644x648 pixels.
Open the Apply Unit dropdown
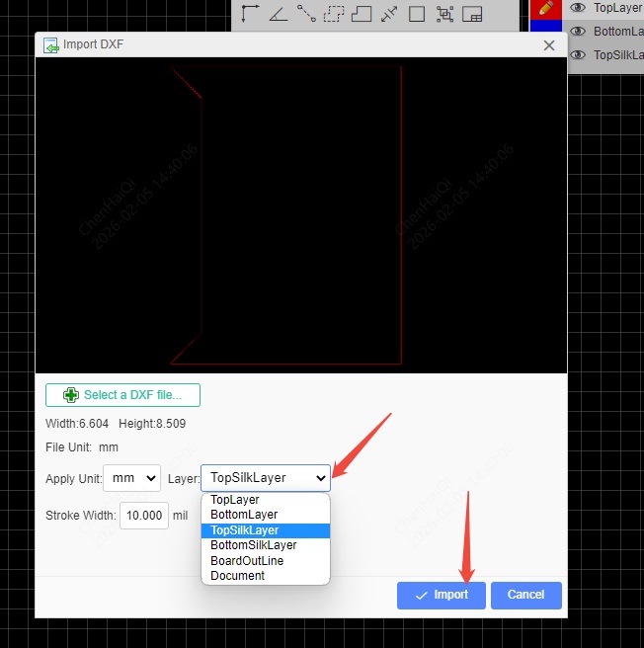[131, 478]
